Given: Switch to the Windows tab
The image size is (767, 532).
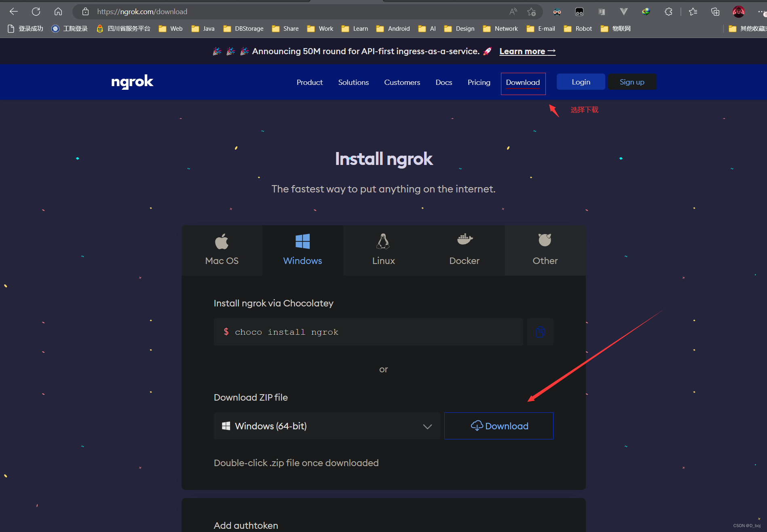Looking at the screenshot, I should [x=303, y=250].
